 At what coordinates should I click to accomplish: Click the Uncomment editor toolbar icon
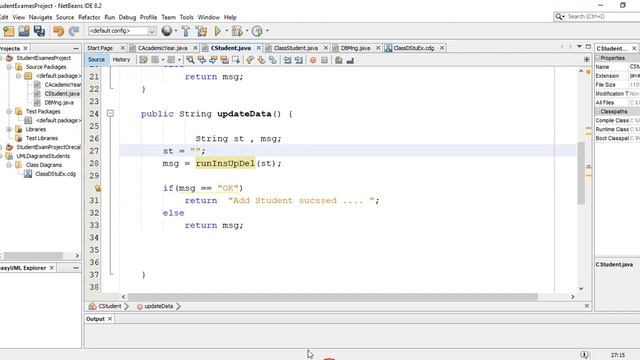(x=350, y=60)
